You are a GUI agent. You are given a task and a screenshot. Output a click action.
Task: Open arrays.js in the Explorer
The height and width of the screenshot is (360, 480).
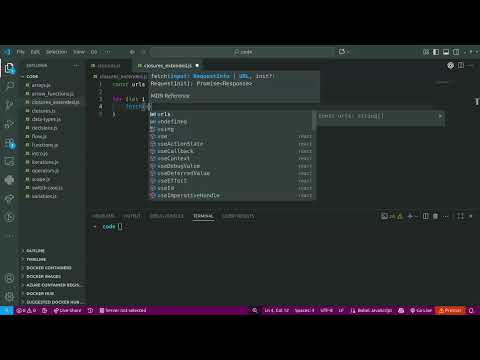(x=41, y=85)
